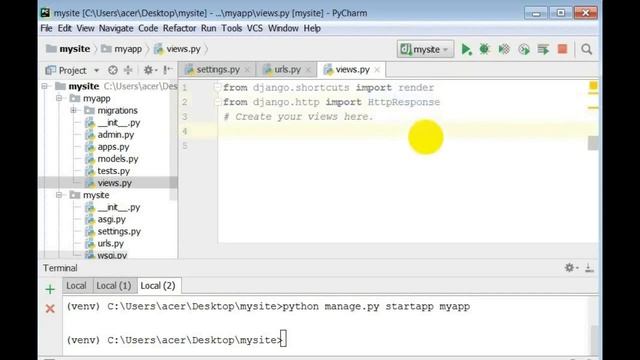
Task: Open the View menu
Action: click(x=85, y=28)
